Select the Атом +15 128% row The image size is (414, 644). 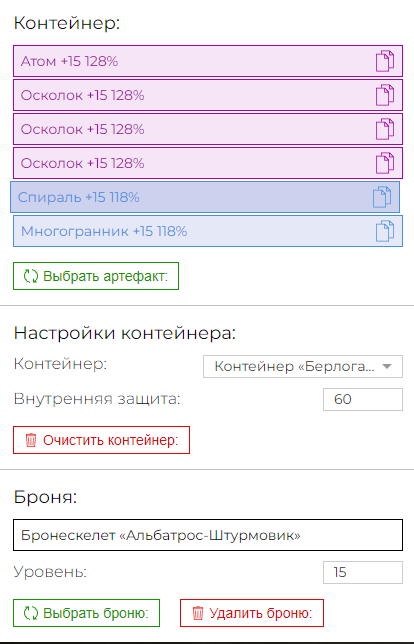click(208, 61)
